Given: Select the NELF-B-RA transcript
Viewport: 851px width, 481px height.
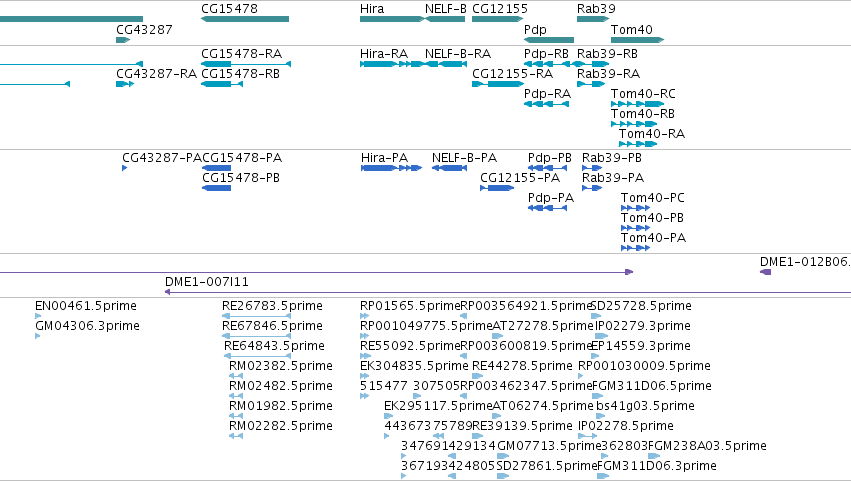Looking at the screenshot, I should point(446,64).
